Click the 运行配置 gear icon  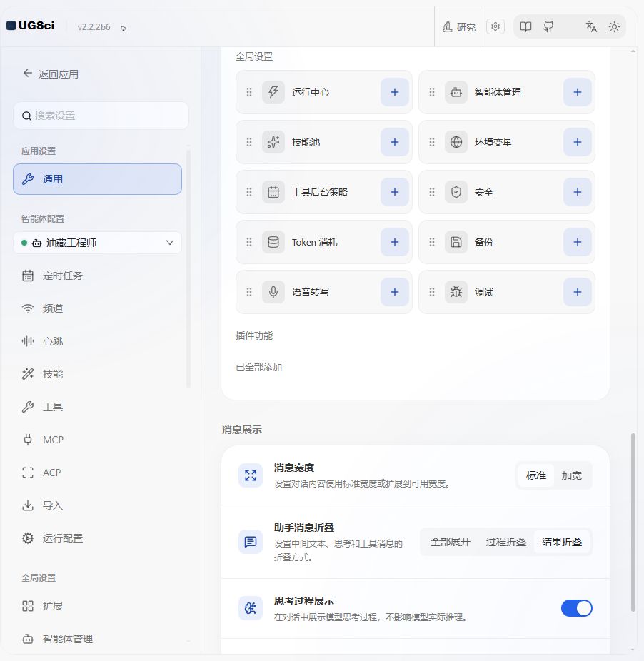pos(28,538)
